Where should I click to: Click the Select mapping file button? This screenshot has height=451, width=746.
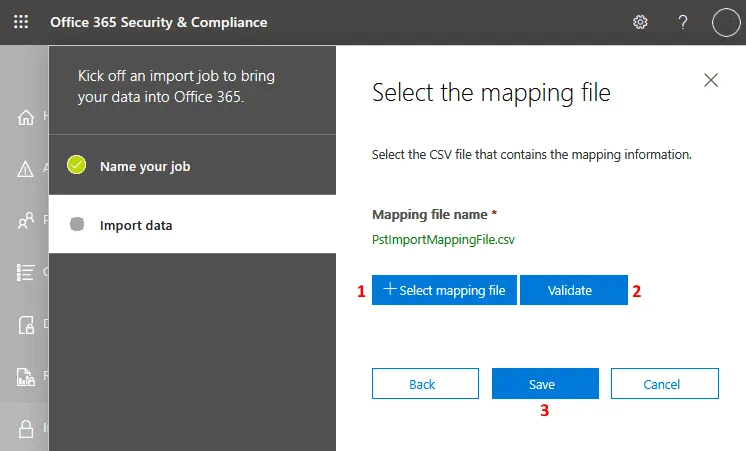(x=444, y=290)
